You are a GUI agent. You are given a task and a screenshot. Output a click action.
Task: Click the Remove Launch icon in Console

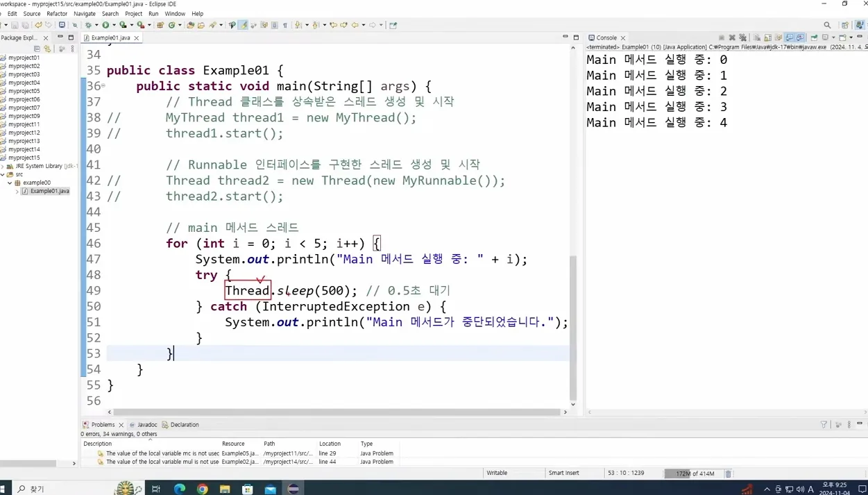[732, 37]
